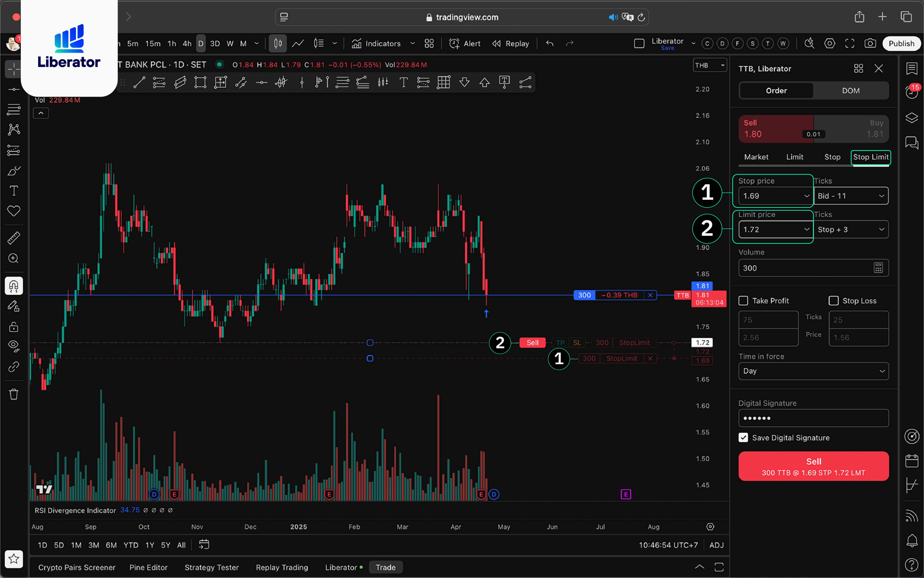Activate the zoom in tool

14,258
